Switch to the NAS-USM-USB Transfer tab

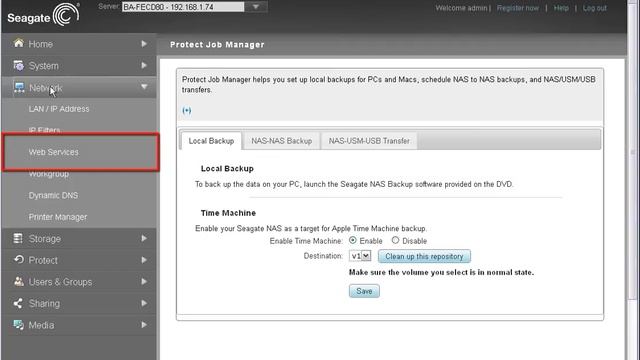click(x=369, y=141)
